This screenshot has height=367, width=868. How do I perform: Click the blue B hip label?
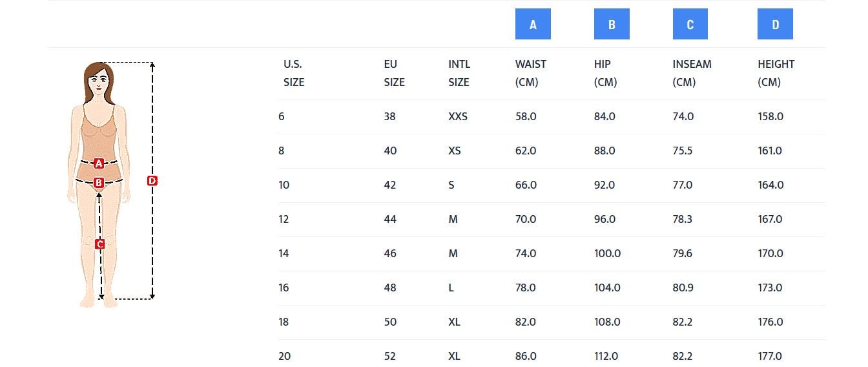point(612,25)
